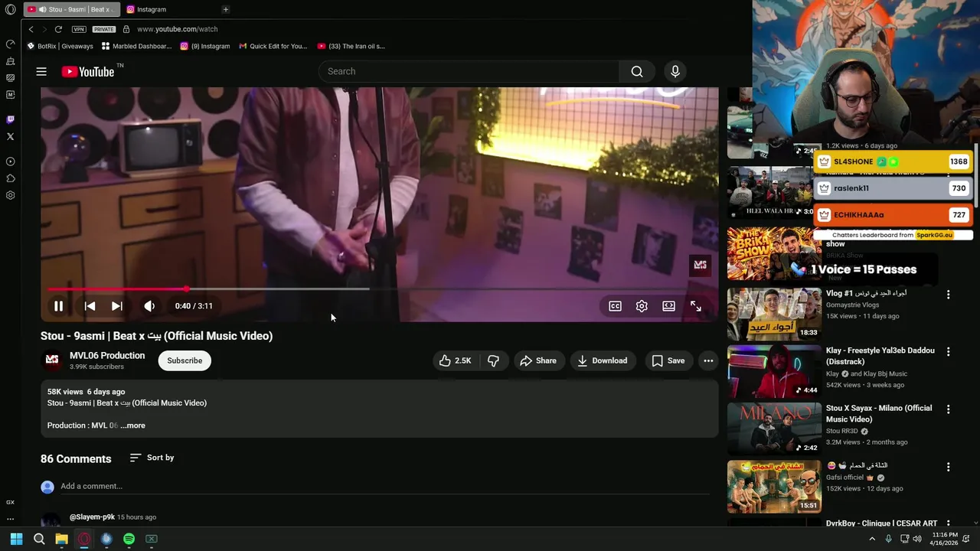Image resolution: width=980 pixels, height=551 pixels.
Task: Save the video to a playlist
Action: [x=668, y=360]
